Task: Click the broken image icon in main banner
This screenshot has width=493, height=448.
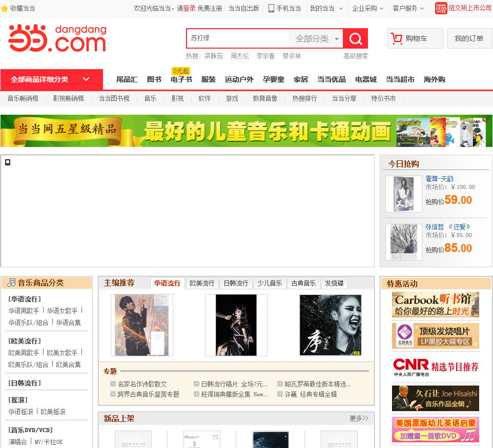Action: tap(8, 162)
